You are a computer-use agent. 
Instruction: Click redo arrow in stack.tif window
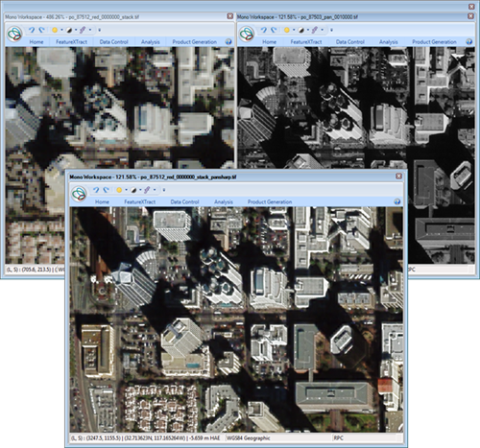coord(41,30)
